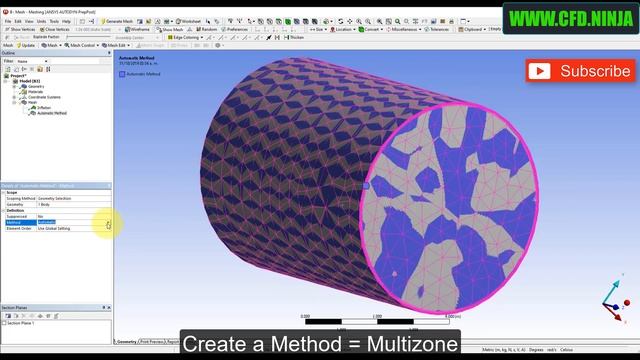Image resolution: width=640 pixels, height=360 pixels.
Task: Click the Update button
Action: 26,45
